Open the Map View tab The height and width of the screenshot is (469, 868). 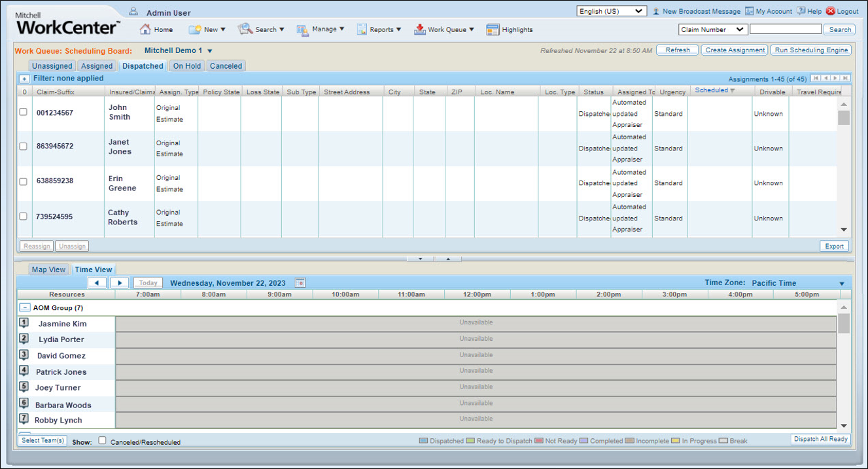49,269
